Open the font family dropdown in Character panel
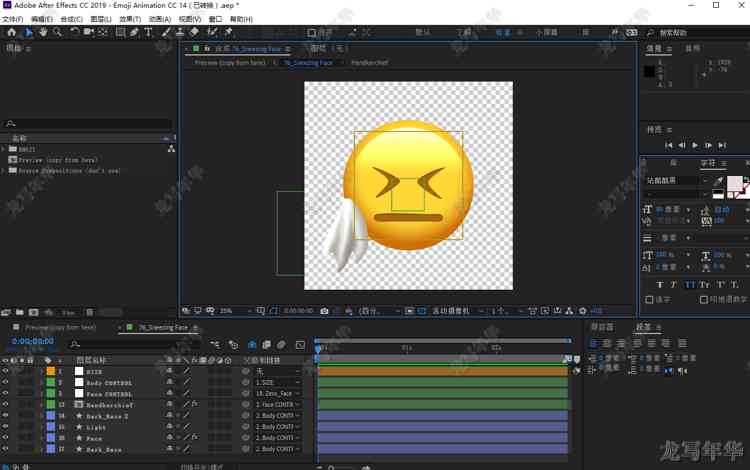Screen dimensions: 750x470 tap(677, 180)
